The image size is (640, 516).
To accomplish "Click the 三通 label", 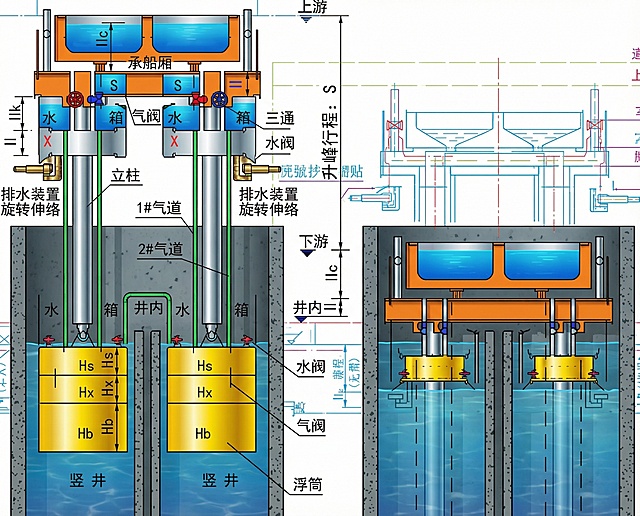I will tap(280, 118).
